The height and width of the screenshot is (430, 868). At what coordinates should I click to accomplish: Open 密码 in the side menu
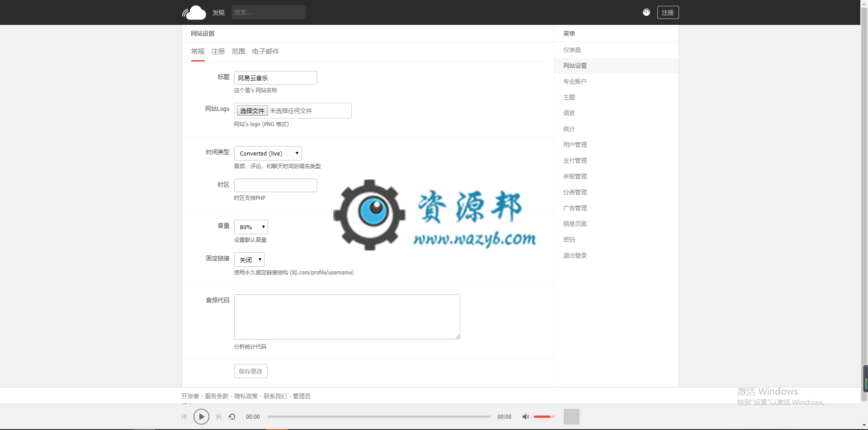(616, 240)
